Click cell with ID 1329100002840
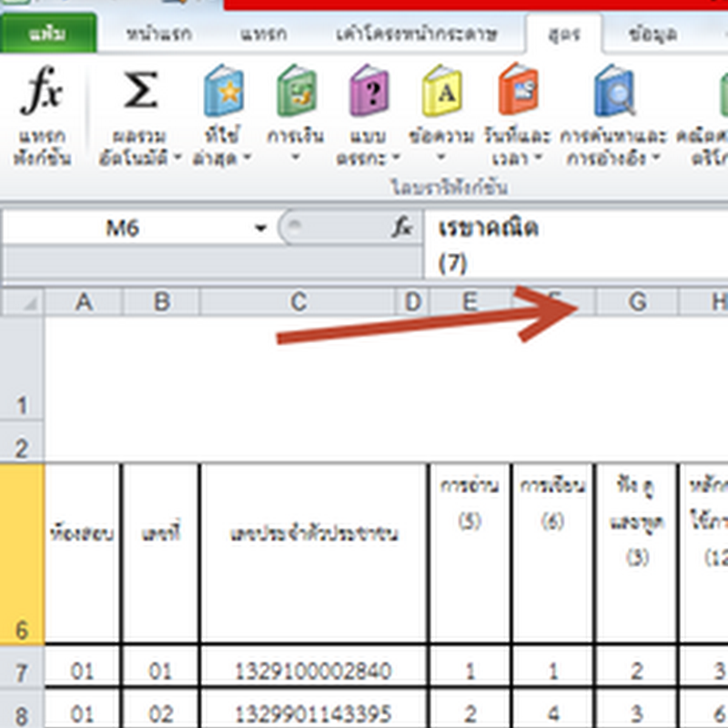Image resolution: width=728 pixels, height=728 pixels. (x=314, y=666)
